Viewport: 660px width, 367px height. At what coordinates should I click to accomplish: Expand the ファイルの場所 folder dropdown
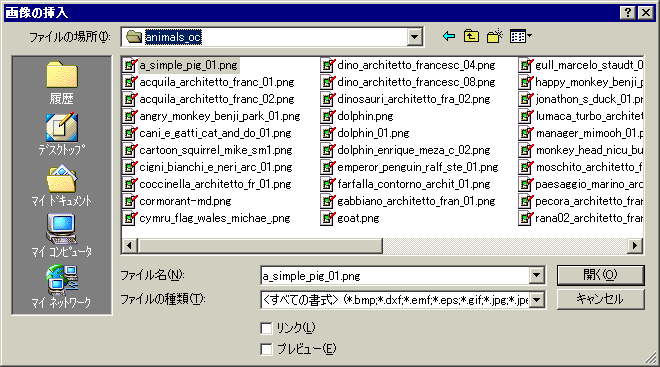pos(414,37)
